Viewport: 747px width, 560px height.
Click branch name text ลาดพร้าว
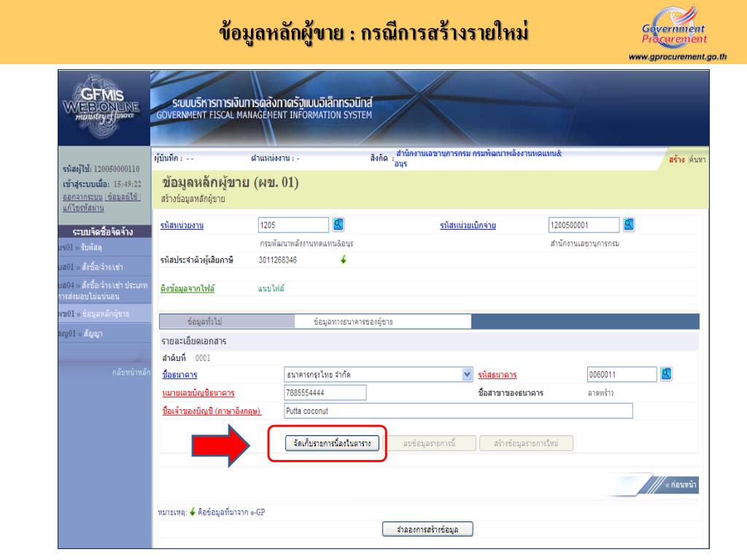click(600, 393)
